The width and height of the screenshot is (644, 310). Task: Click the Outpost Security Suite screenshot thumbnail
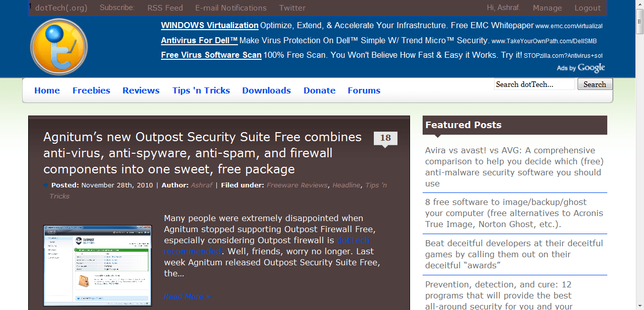point(98,266)
